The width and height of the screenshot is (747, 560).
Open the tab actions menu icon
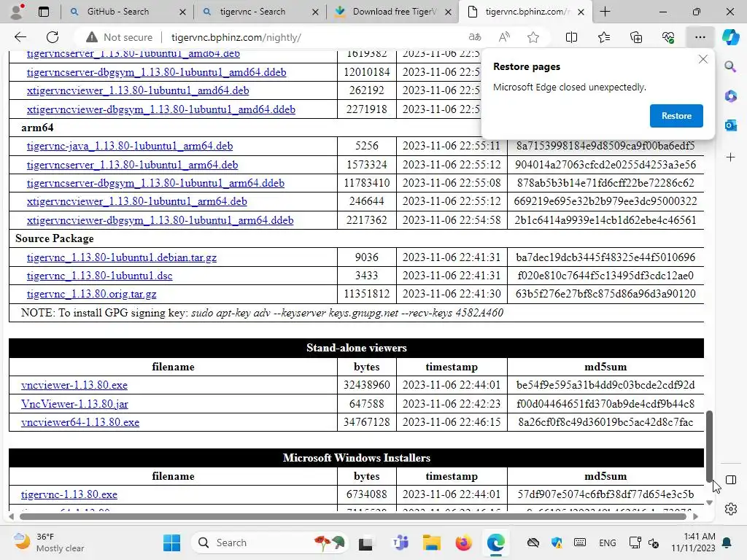[x=44, y=12]
